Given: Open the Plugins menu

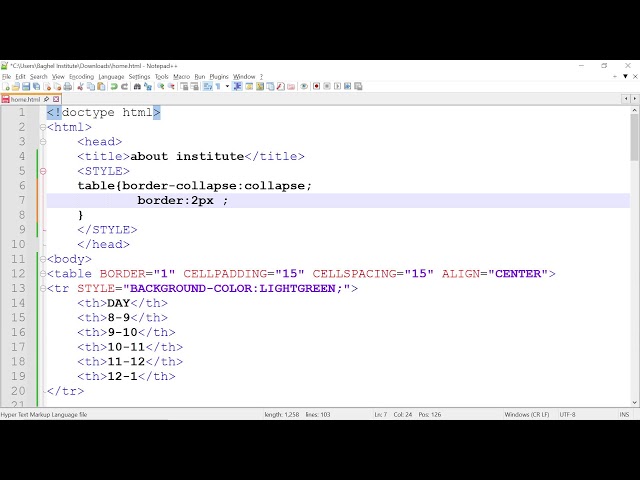Looking at the screenshot, I should pyautogui.click(x=219, y=76).
